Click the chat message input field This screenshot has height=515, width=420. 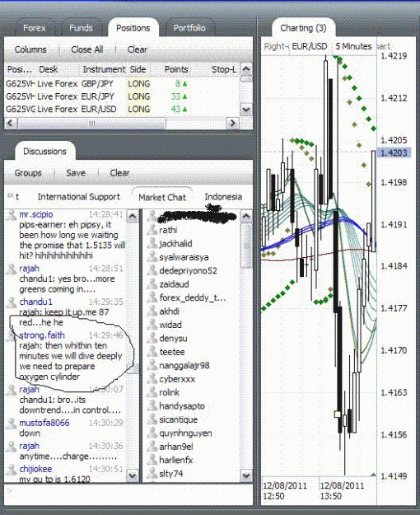(128, 494)
